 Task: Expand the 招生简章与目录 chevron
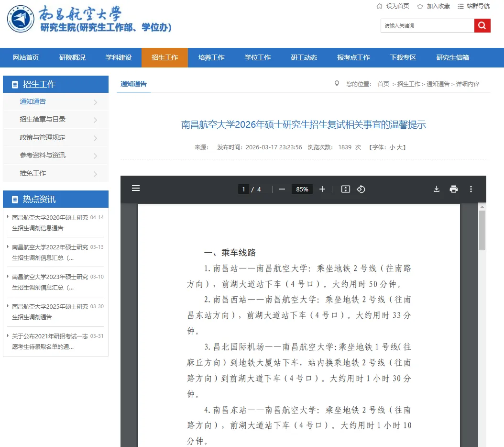(x=95, y=120)
